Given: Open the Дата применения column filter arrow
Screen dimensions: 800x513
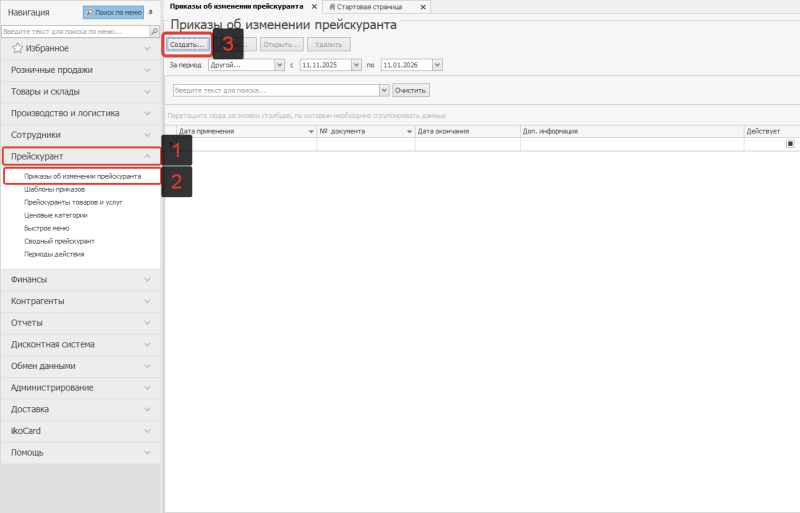Looking at the screenshot, I should tap(311, 132).
